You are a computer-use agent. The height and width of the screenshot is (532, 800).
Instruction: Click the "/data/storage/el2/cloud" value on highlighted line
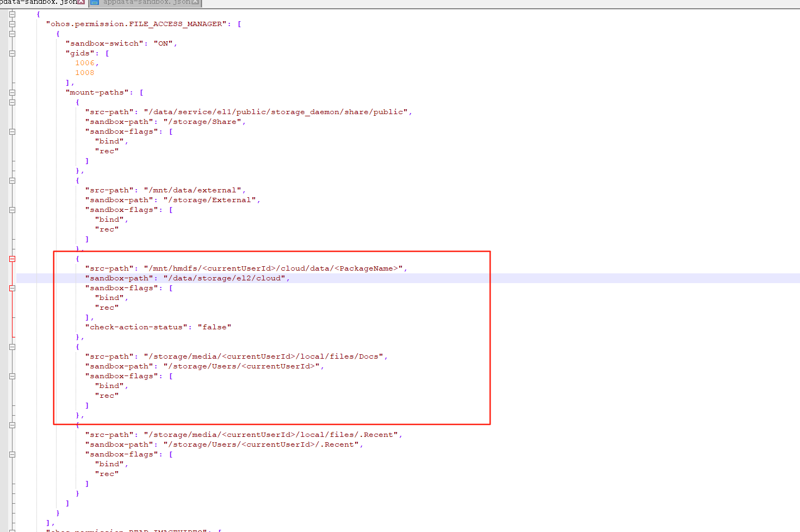click(x=225, y=278)
